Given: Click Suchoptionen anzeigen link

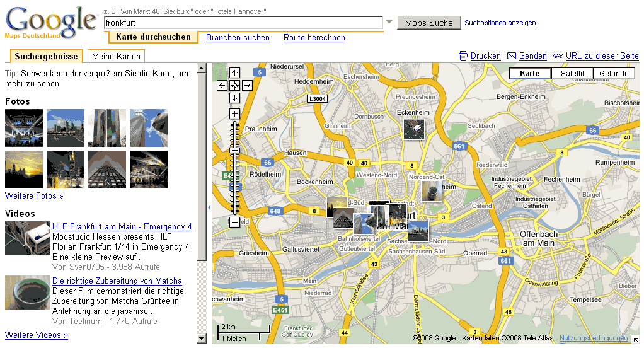Looking at the screenshot, I should pyautogui.click(x=500, y=23).
